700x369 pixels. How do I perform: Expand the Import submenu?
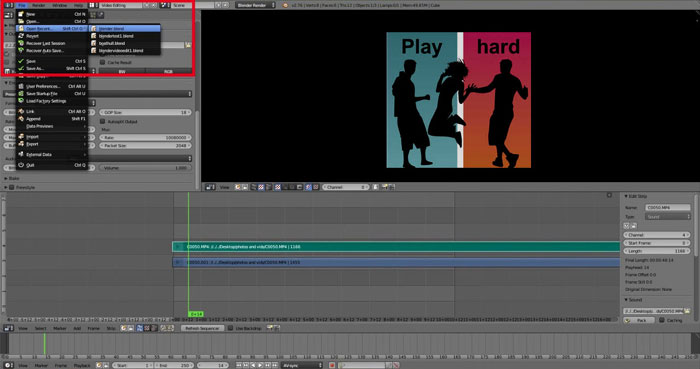52,137
